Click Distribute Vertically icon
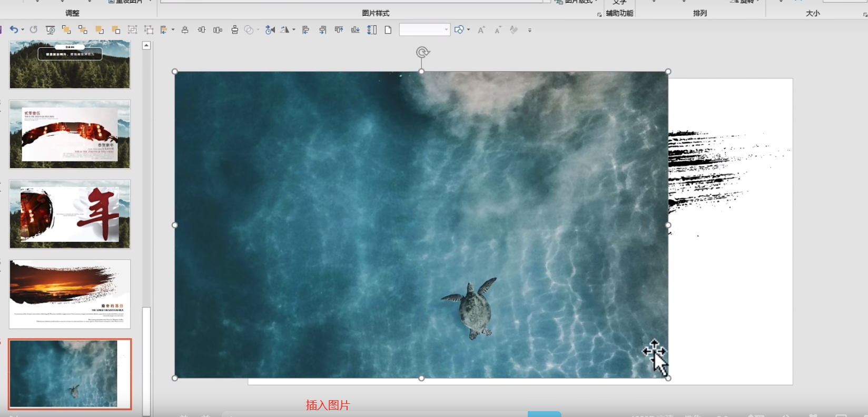868x417 pixels. coord(234,30)
